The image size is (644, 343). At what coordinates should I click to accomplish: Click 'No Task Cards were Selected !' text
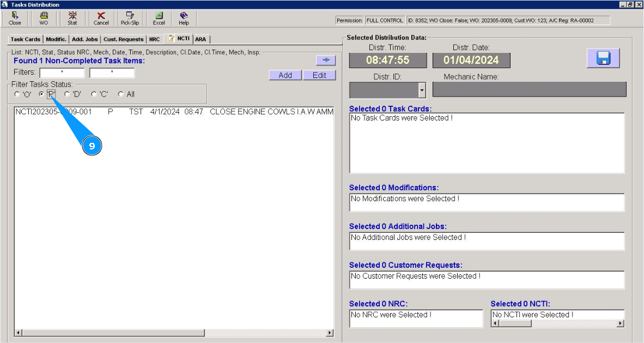pos(401,118)
